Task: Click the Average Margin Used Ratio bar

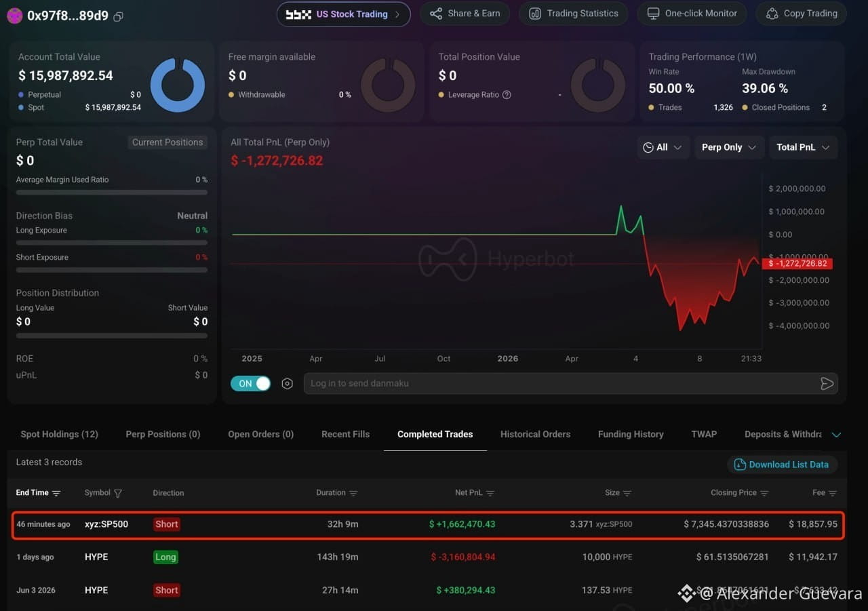Action: coord(112,193)
